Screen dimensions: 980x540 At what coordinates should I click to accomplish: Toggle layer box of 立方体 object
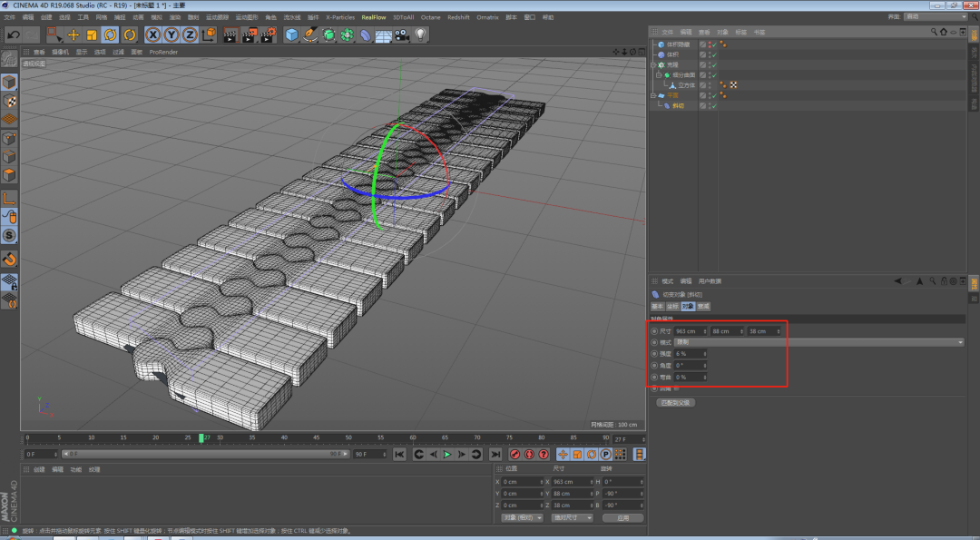pyautogui.click(x=703, y=85)
